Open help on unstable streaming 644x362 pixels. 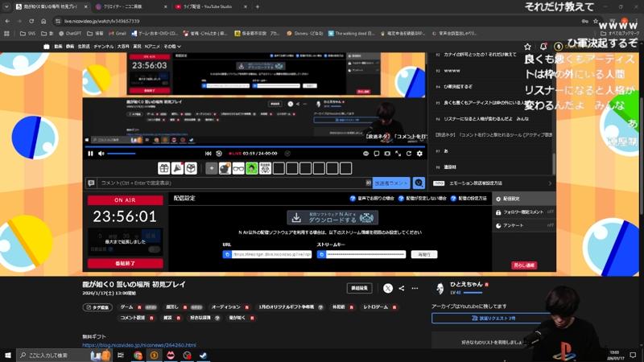[x=422, y=198]
